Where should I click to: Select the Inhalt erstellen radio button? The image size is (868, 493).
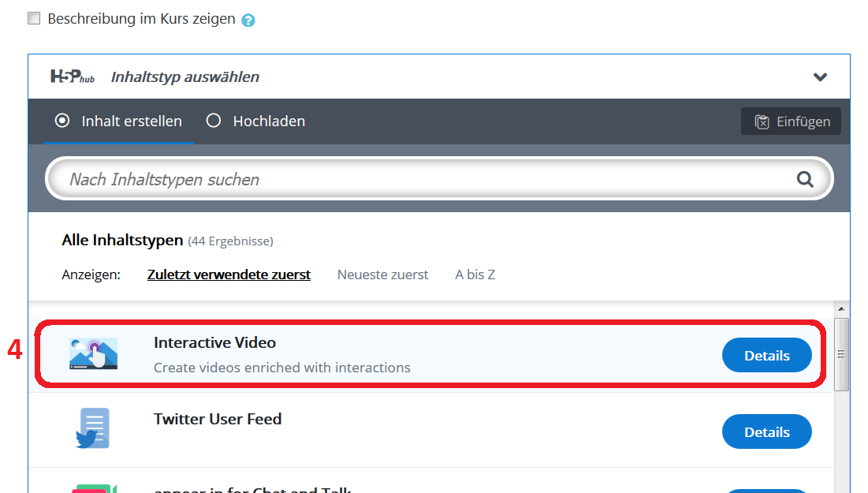[61, 121]
